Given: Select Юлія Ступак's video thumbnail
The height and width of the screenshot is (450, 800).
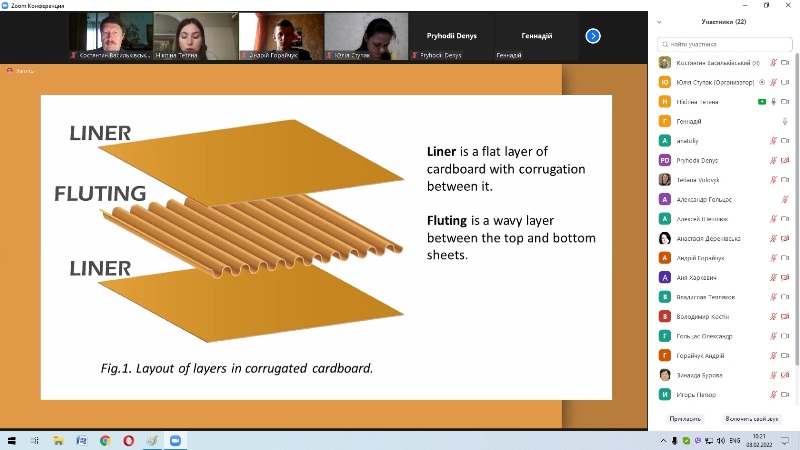Looking at the screenshot, I should tap(366, 36).
